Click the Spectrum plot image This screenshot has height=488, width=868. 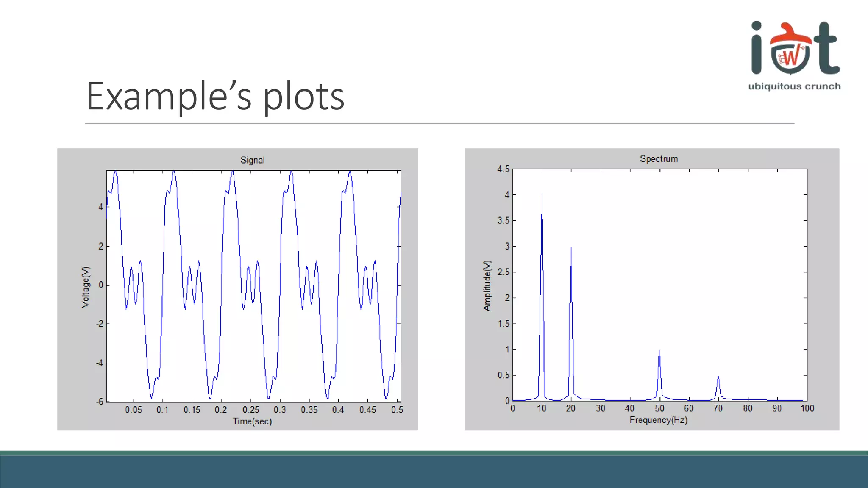[652, 289]
